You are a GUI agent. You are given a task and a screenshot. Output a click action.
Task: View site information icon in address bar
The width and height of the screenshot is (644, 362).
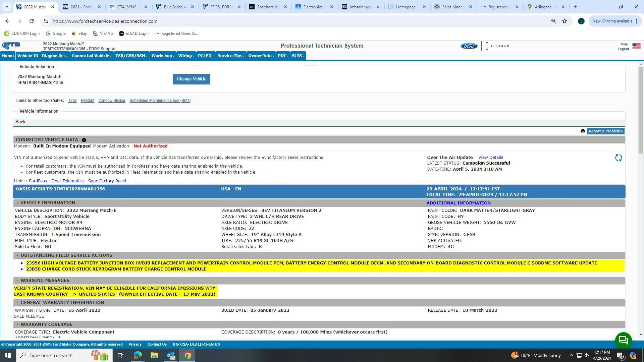pyautogui.click(x=46, y=21)
